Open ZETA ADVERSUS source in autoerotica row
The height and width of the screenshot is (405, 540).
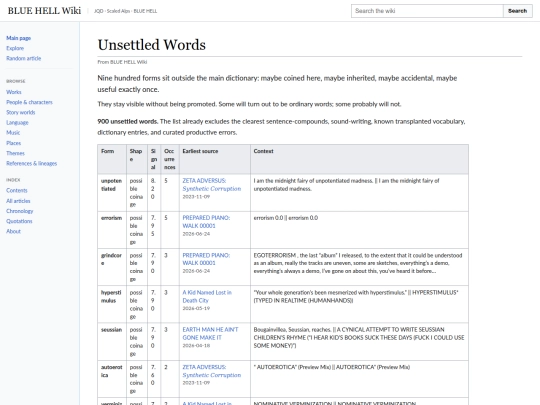211,371
